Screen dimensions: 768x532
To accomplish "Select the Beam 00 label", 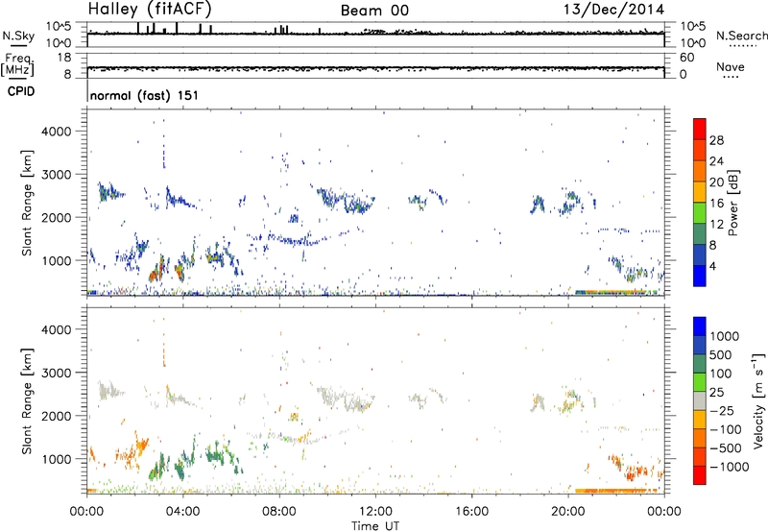I will tap(374, 11).
